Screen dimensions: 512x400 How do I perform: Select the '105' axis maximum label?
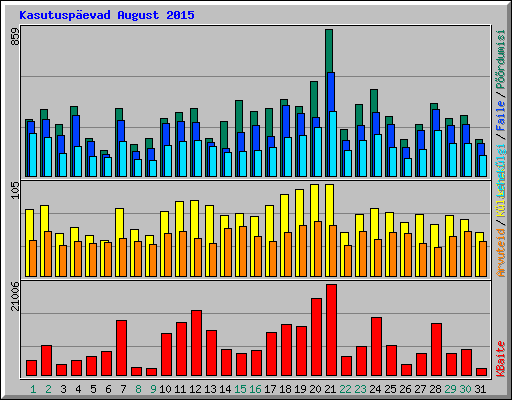click(x=15, y=190)
